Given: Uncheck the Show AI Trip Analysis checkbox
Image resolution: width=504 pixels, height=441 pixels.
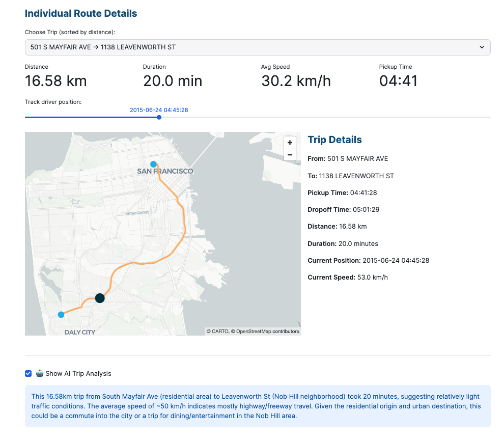Looking at the screenshot, I should (x=28, y=373).
